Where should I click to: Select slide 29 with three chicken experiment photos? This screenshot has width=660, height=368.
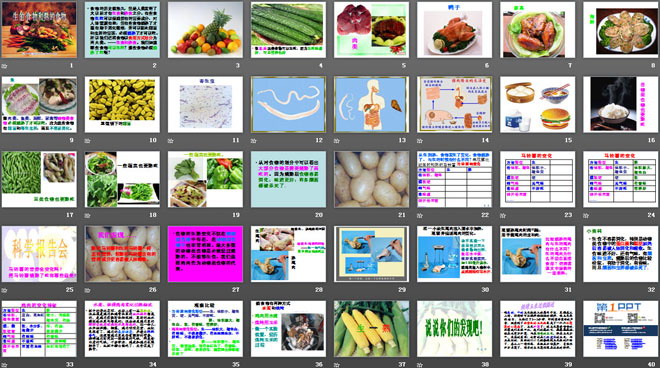(372, 254)
